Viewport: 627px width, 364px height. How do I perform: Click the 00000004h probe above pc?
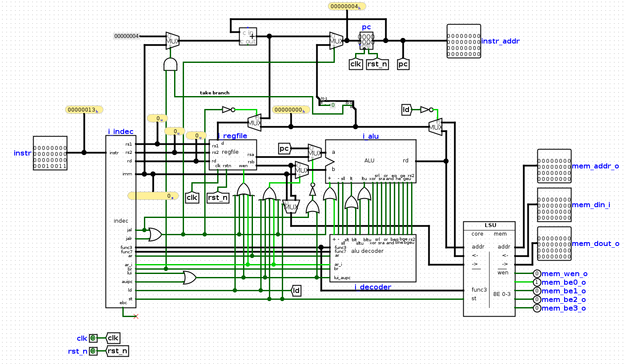point(347,6)
